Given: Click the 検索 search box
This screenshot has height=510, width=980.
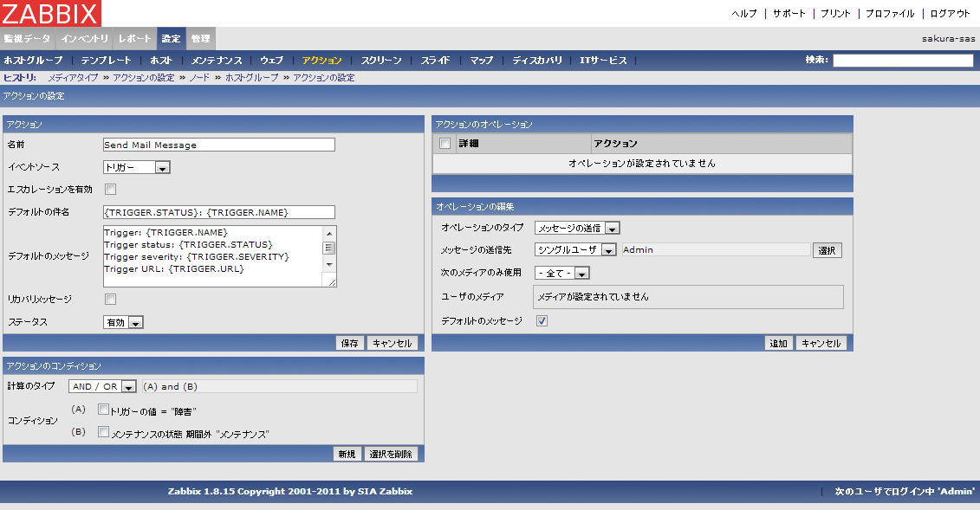Looking at the screenshot, I should point(902,61).
